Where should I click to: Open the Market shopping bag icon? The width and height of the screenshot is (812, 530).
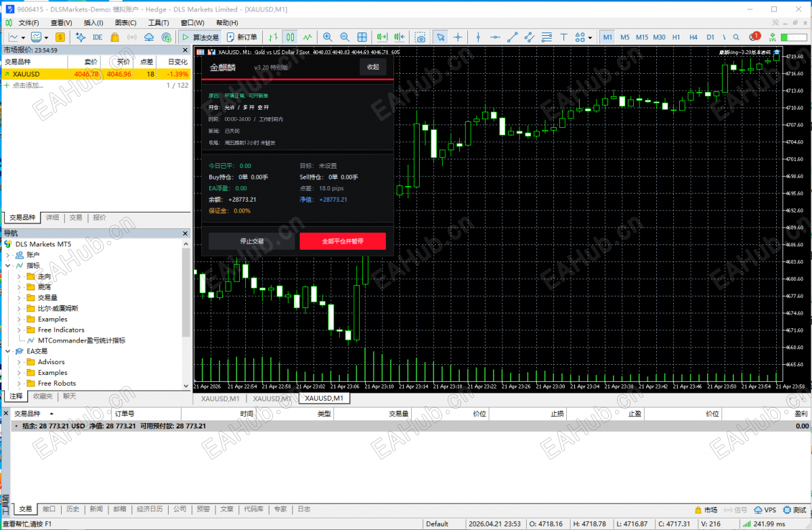coord(115,37)
